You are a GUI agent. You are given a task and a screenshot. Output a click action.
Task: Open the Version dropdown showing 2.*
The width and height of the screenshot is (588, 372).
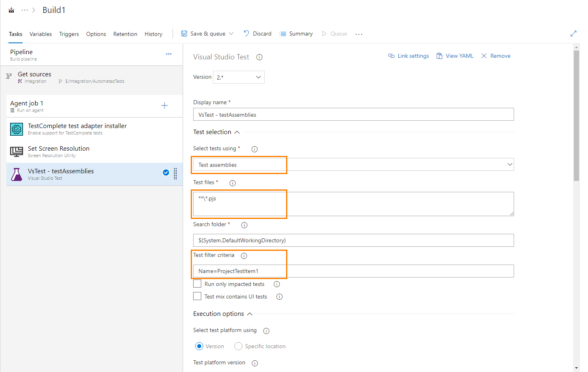(238, 77)
